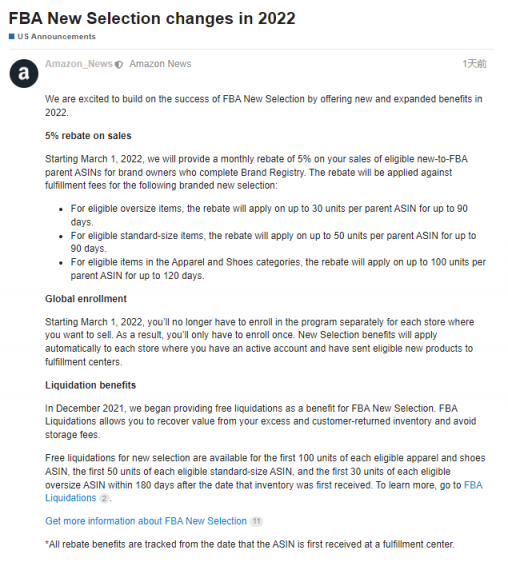Image resolution: width=508 pixels, height=566 pixels.
Task: Click the Liquidation benefits heading
Action: coord(90,385)
